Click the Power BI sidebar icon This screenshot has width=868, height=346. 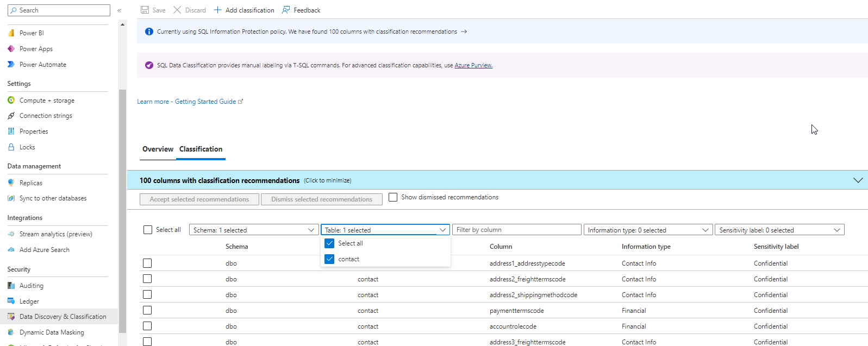[11, 33]
